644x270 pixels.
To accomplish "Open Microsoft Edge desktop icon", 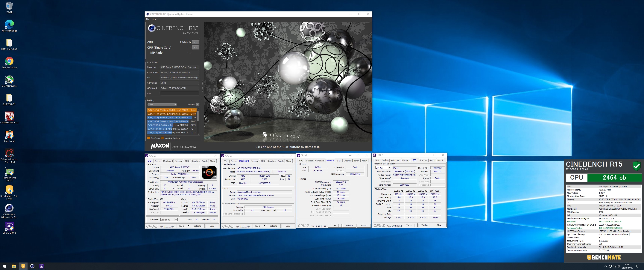I will click(9, 26).
